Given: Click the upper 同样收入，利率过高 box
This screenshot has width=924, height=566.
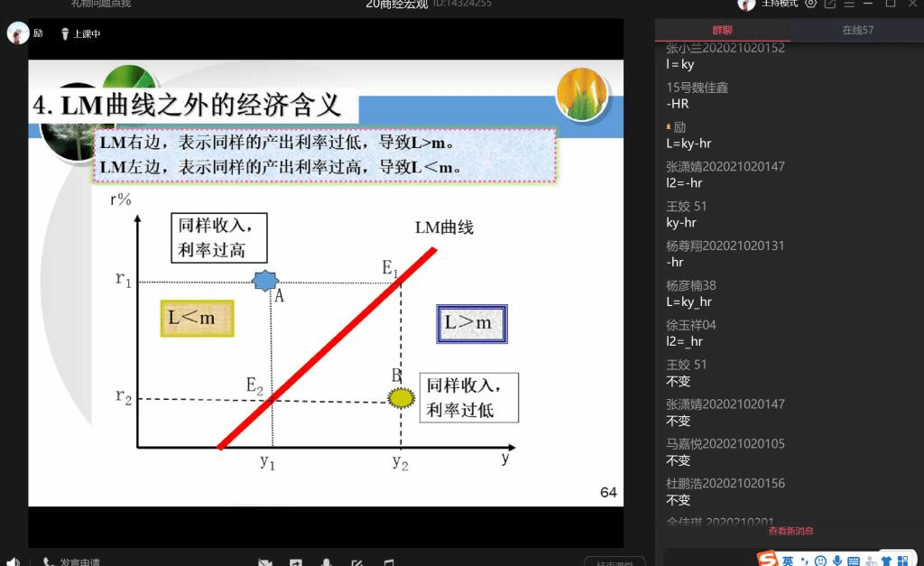Looking at the screenshot, I should pyautogui.click(x=218, y=237).
